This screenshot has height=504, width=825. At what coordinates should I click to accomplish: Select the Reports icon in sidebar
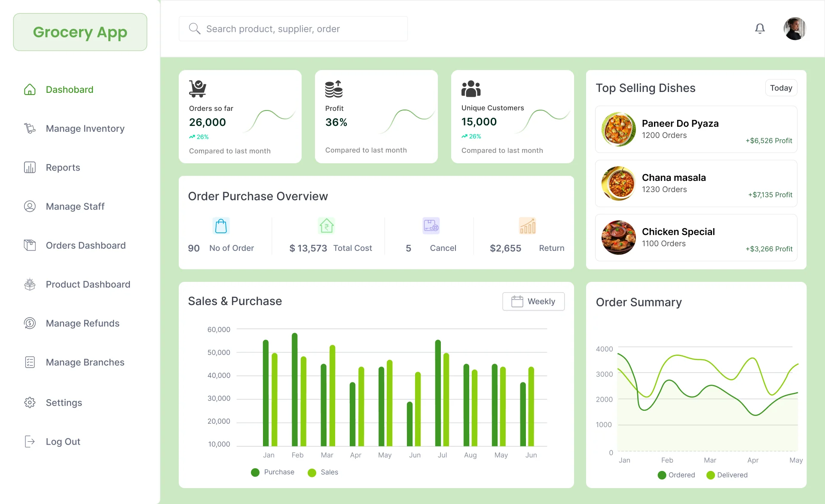coord(30,167)
